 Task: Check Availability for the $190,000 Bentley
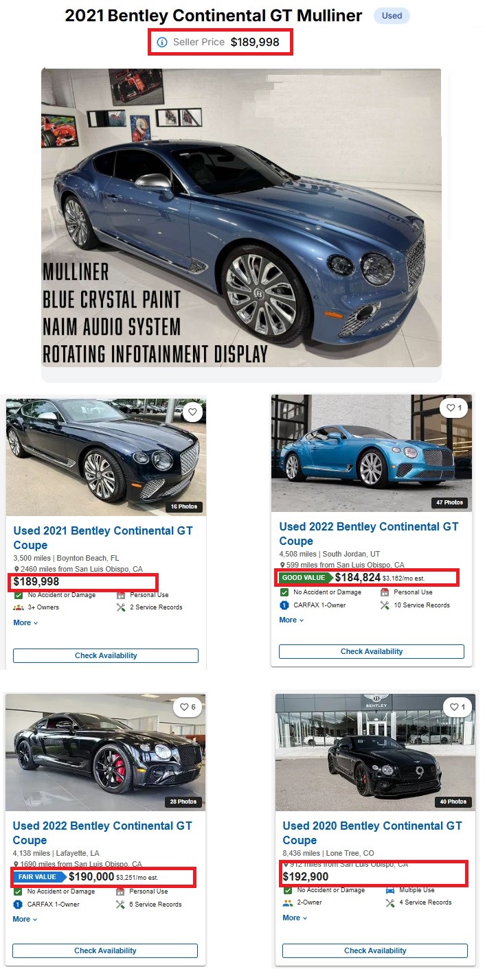105,950
